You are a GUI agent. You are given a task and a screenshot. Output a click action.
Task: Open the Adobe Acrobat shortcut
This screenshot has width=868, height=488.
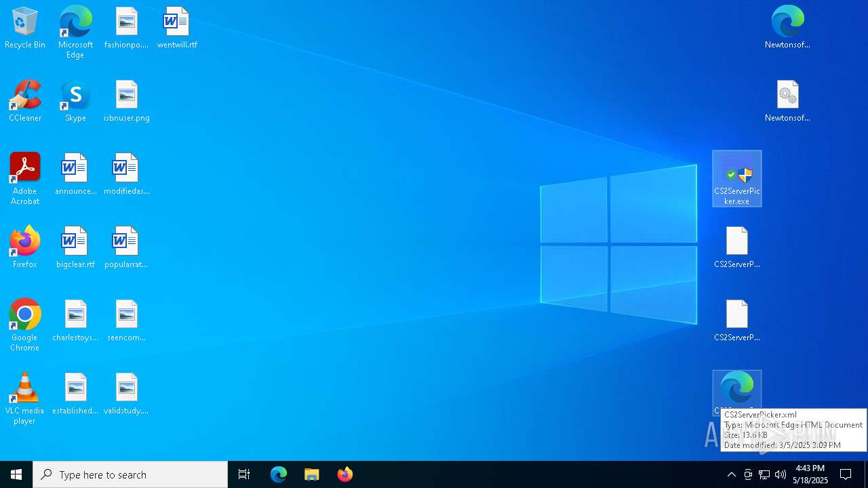point(25,179)
